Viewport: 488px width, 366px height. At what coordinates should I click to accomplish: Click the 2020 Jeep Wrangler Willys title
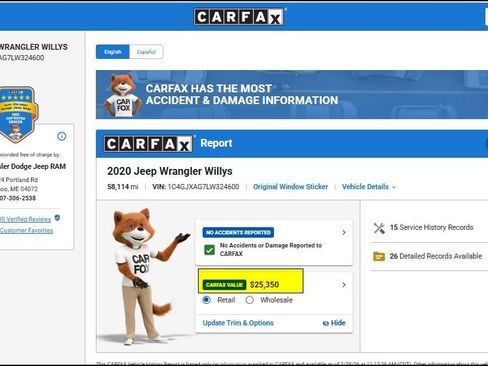tap(170, 171)
